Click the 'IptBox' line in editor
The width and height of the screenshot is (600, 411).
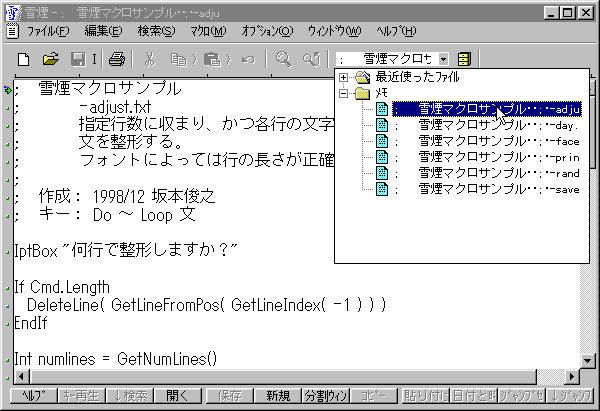(126, 251)
